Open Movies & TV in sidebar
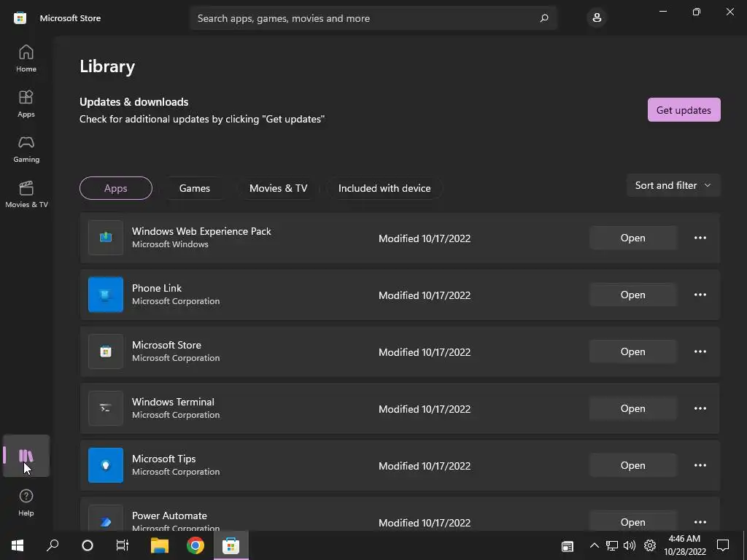The image size is (747, 560). [x=26, y=194]
